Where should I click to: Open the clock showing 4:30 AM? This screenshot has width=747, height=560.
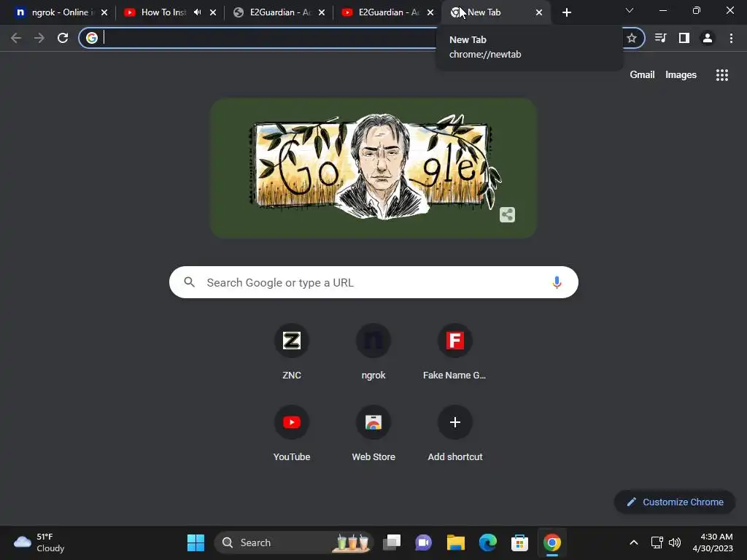[713, 542]
